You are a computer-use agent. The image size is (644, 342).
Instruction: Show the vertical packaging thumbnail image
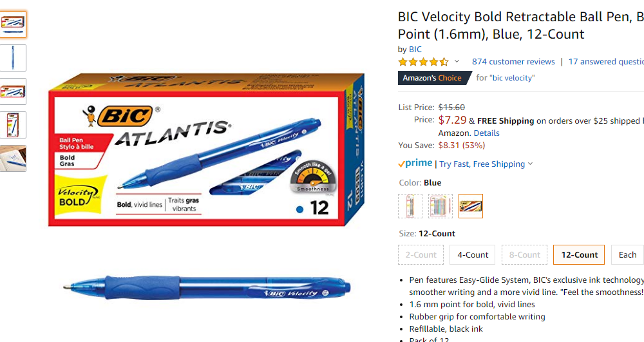point(13,125)
